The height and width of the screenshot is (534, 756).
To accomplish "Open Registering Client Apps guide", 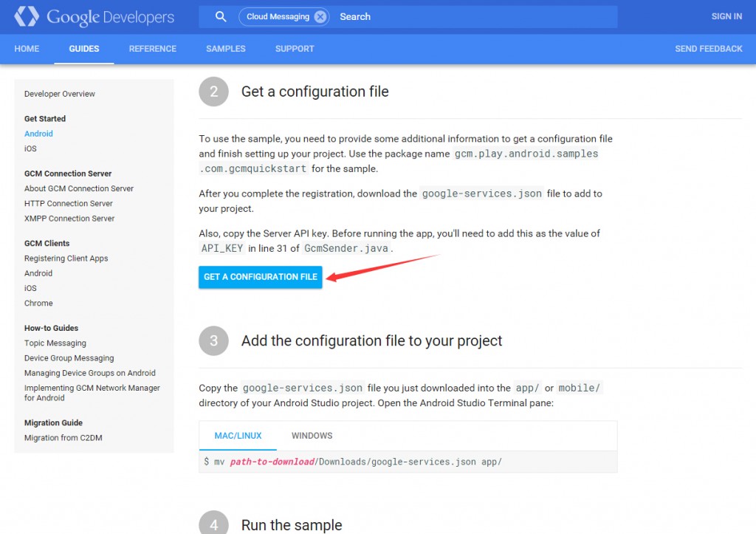I will coord(66,258).
